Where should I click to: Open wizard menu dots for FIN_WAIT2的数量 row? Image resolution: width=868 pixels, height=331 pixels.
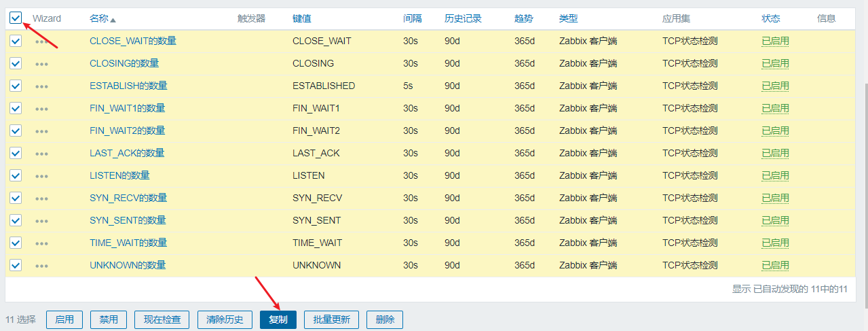(41, 131)
